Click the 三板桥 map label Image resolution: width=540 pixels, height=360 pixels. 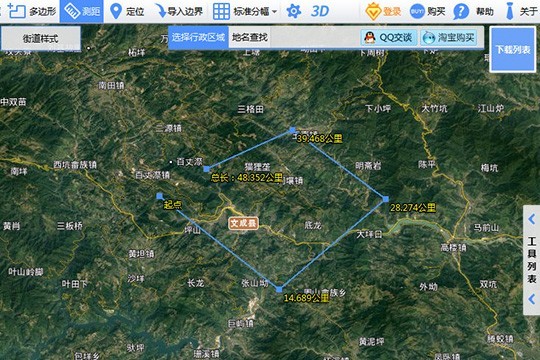pyautogui.click(x=70, y=226)
